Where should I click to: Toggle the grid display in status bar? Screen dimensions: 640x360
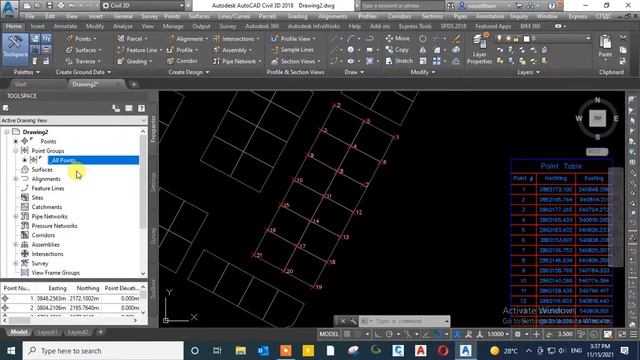(x=347, y=334)
